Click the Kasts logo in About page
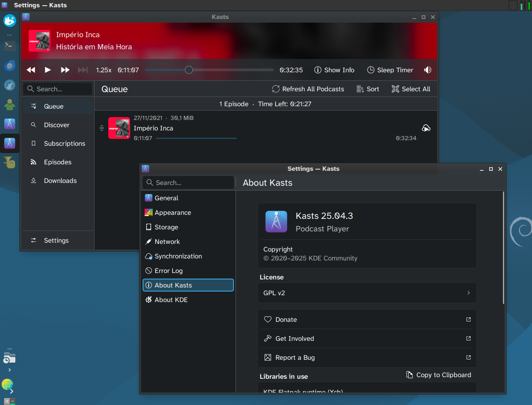This screenshot has width=532, height=405. (x=276, y=222)
